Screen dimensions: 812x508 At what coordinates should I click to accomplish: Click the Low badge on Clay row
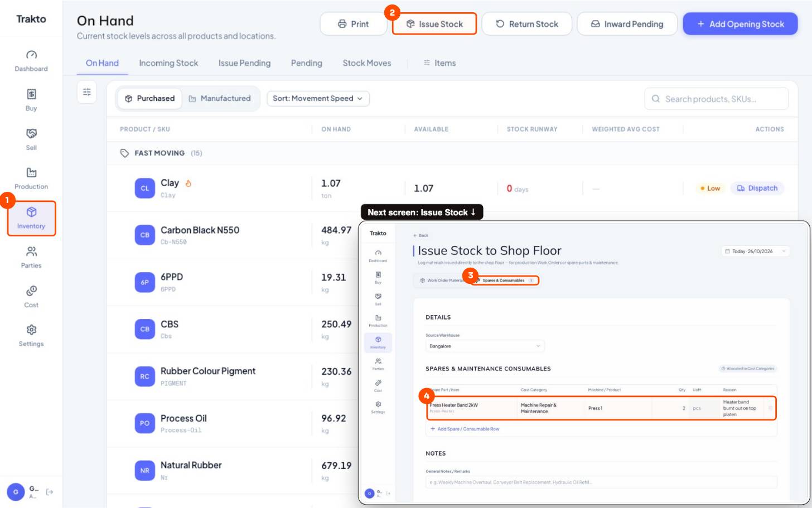click(x=710, y=188)
